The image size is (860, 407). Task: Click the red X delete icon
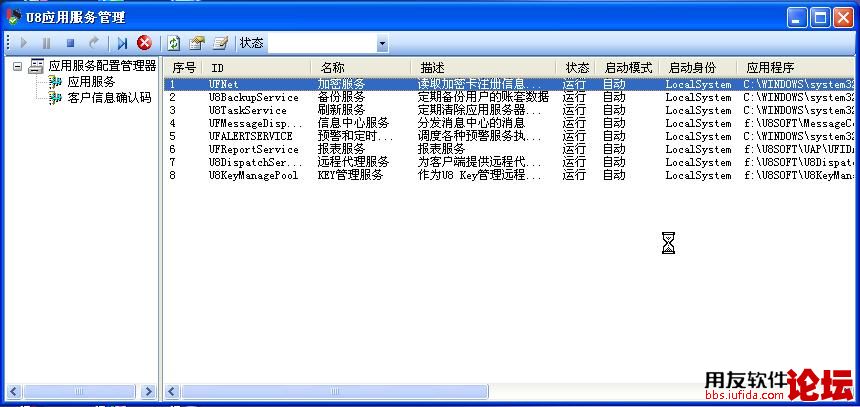click(x=144, y=43)
